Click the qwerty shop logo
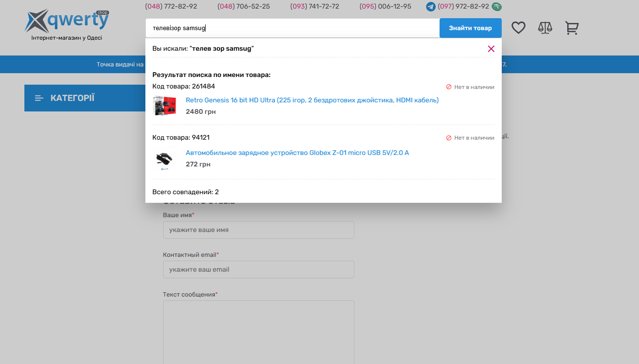639x364 pixels. [x=67, y=22]
